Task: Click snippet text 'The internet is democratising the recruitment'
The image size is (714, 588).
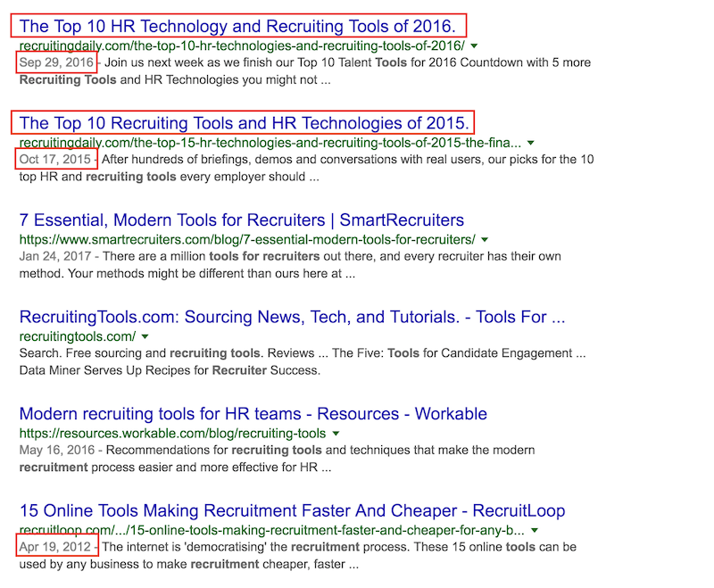Action: [231, 547]
